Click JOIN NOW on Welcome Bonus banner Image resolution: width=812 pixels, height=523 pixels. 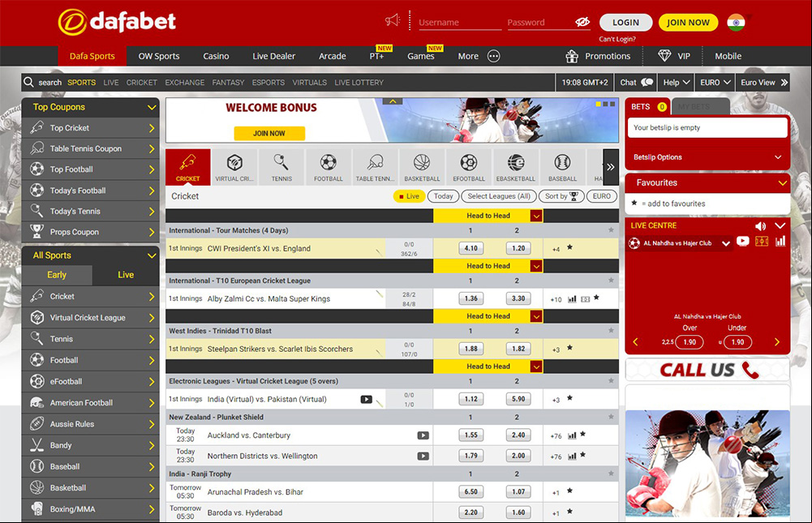click(269, 133)
